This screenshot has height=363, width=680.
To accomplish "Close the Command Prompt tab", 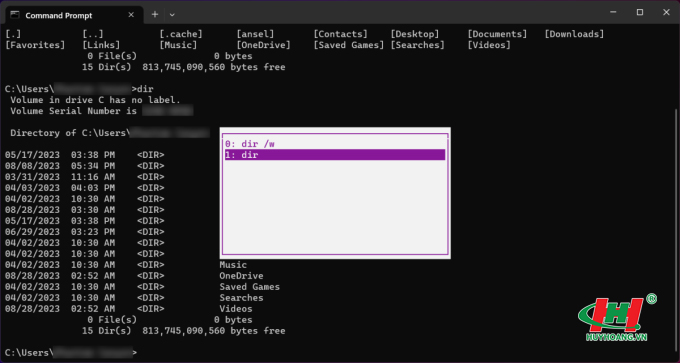I will [131, 15].
